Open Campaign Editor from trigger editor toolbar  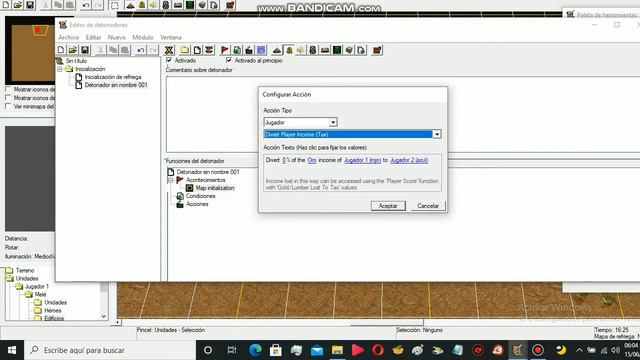click(325, 50)
